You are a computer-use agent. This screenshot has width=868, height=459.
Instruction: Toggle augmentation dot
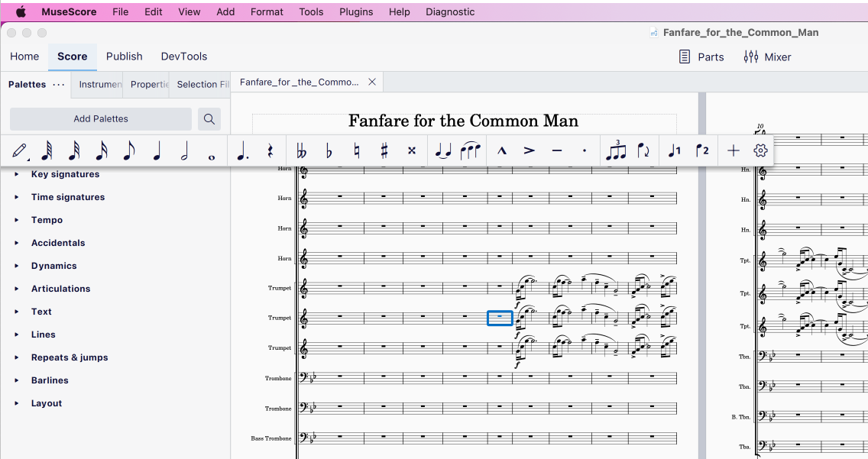[x=242, y=150]
